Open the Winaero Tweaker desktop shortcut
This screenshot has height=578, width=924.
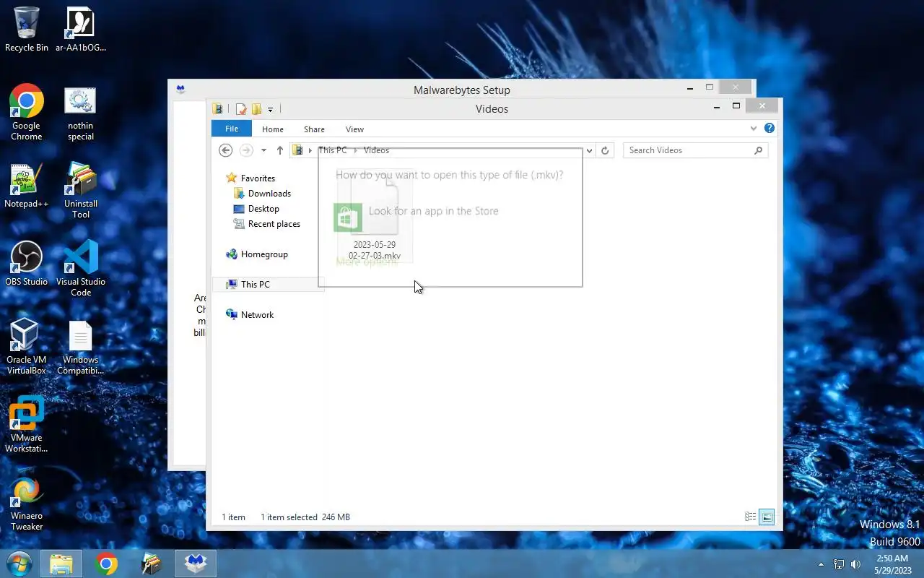pyautogui.click(x=26, y=502)
